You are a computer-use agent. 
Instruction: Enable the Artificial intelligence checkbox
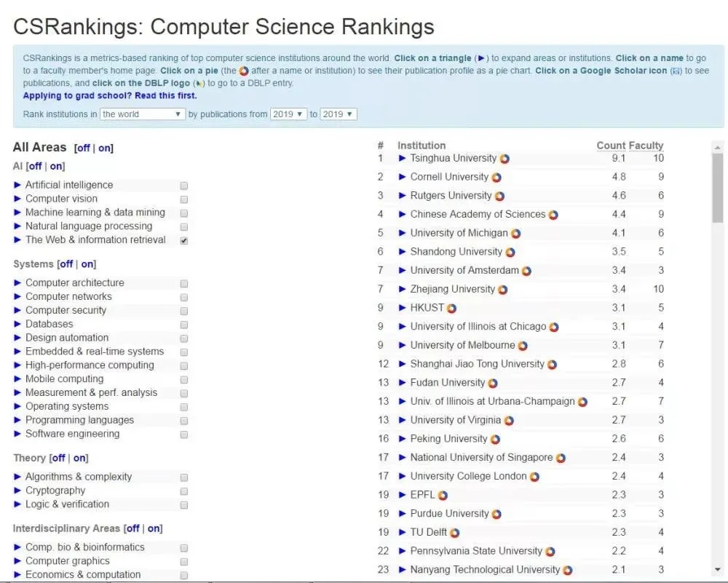pyautogui.click(x=184, y=186)
